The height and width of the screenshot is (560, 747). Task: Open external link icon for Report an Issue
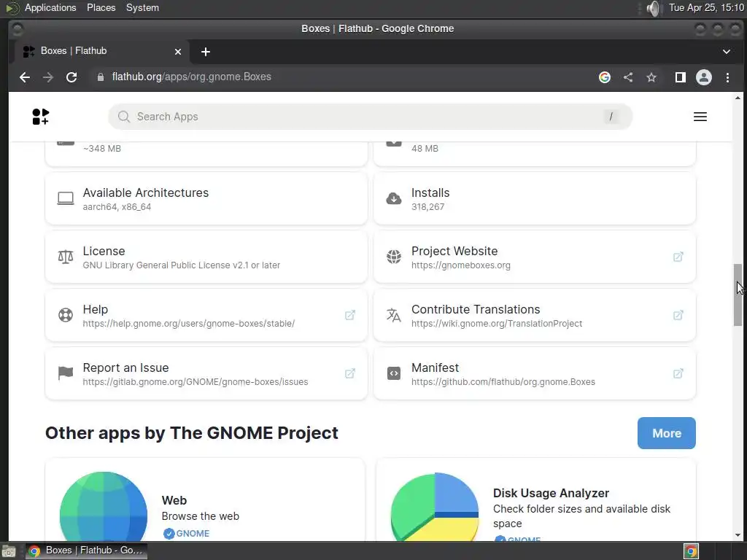click(349, 374)
